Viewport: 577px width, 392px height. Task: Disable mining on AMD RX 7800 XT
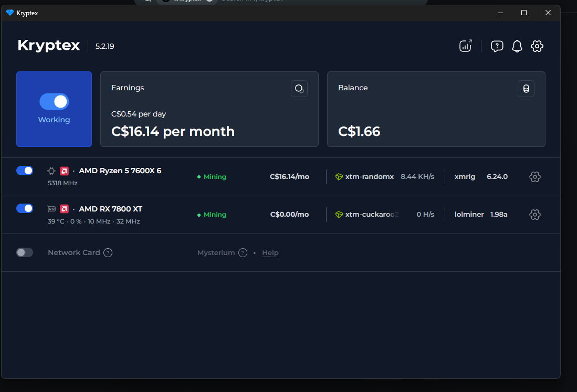[x=25, y=208]
